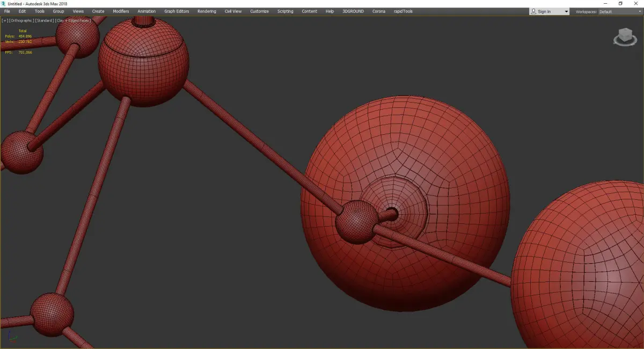
Task: Open the Create menu
Action: [98, 11]
